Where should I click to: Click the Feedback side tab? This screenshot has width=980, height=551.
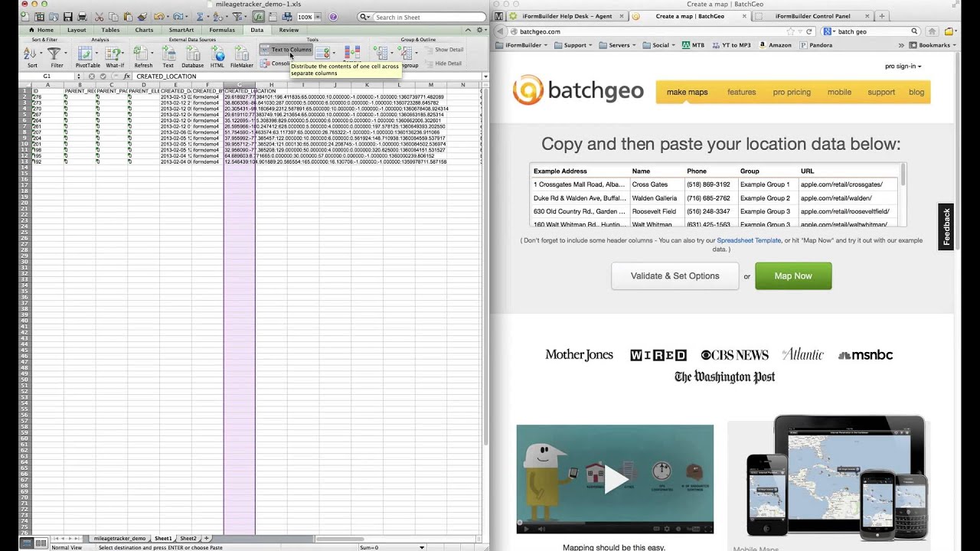(946, 227)
